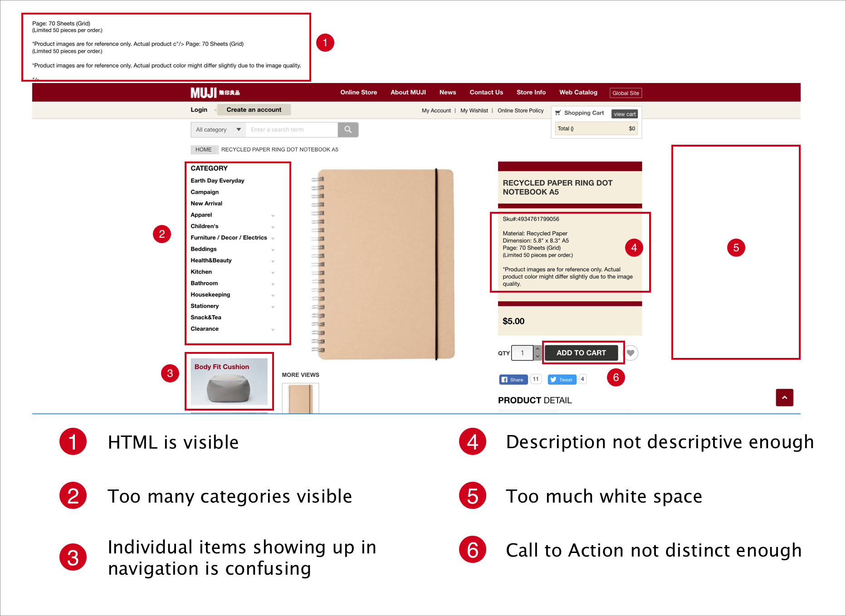Click the view cart button

(625, 114)
